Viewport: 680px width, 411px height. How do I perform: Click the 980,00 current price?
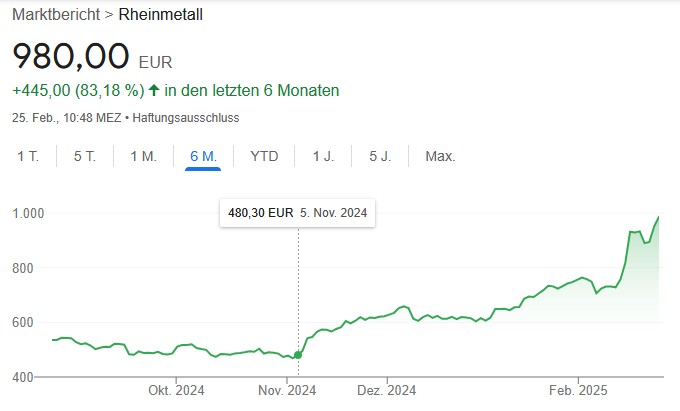[x=71, y=55]
